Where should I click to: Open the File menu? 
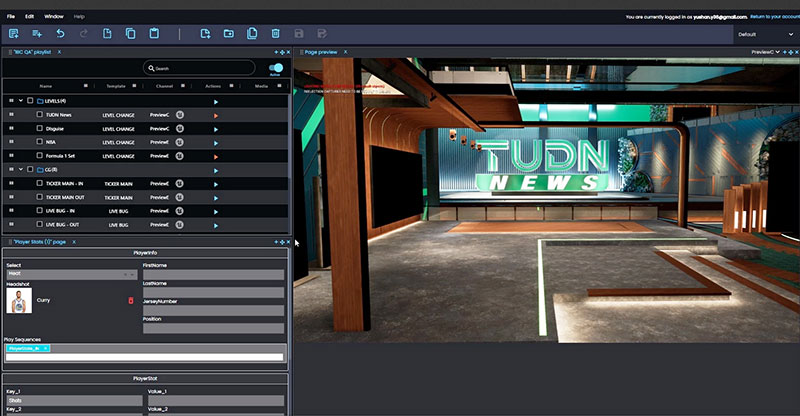coord(8,17)
